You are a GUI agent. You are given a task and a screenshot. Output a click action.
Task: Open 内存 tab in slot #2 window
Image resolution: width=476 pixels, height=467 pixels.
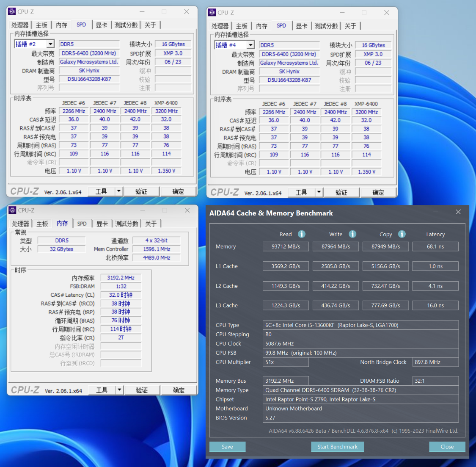pos(62,25)
